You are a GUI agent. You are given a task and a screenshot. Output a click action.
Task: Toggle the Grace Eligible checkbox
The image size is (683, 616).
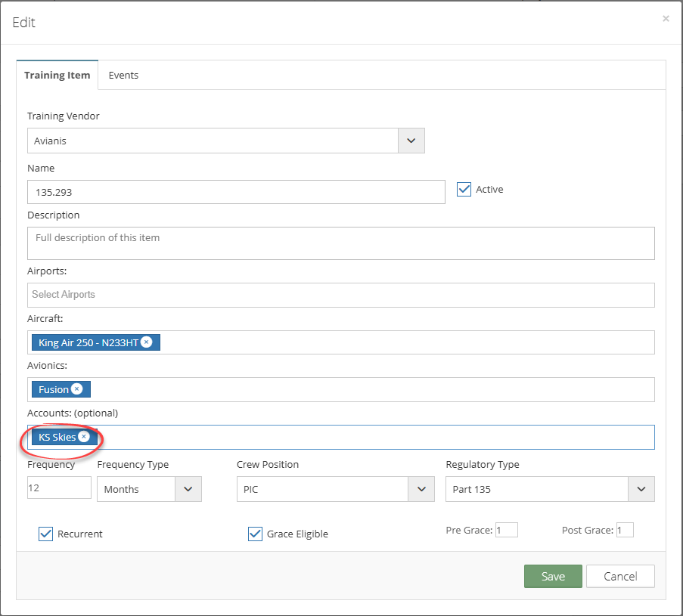pyautogui.click(x=255, y=534)
